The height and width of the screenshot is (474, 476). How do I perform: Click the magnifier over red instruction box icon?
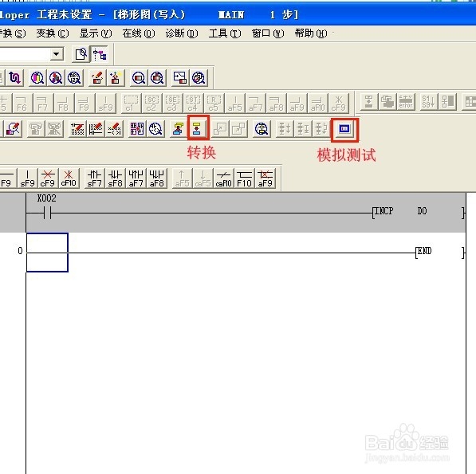pyautogui.click(x=157, y=78)
